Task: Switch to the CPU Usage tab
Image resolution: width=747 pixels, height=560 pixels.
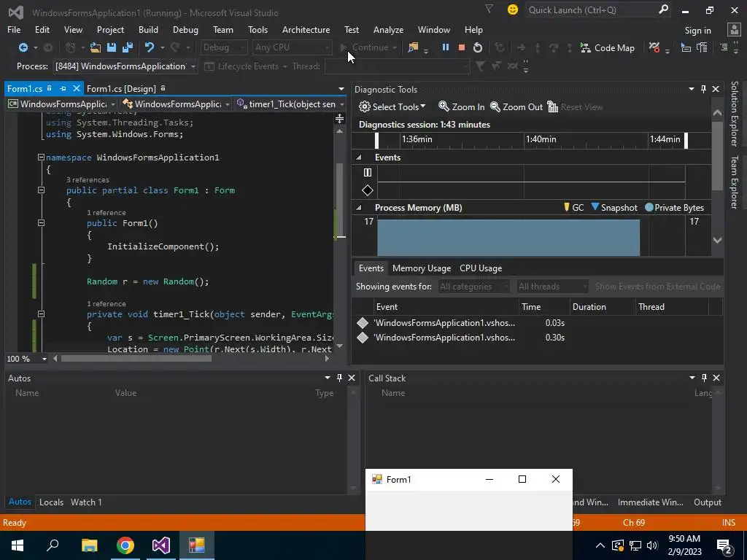Action: click(x=481, y=268)
